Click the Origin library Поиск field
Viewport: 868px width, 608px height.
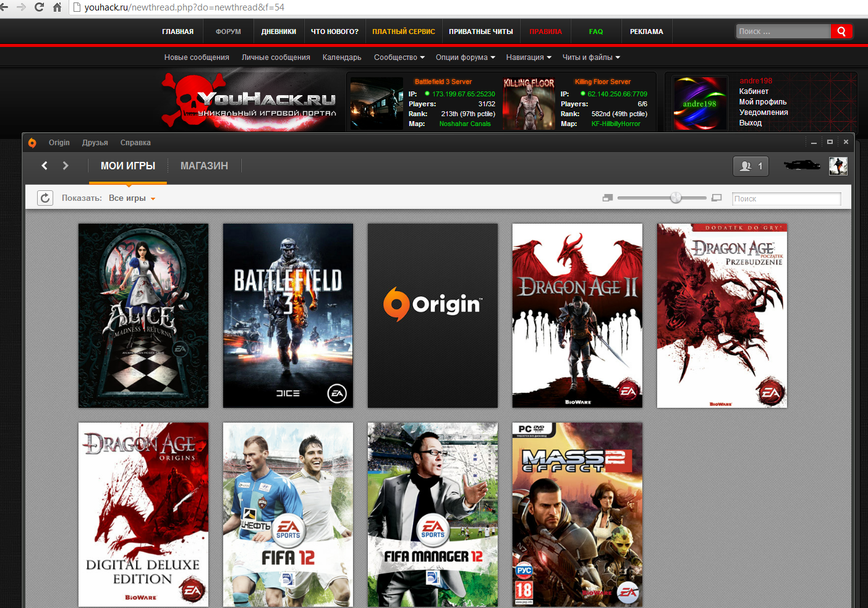pos(786,198)
